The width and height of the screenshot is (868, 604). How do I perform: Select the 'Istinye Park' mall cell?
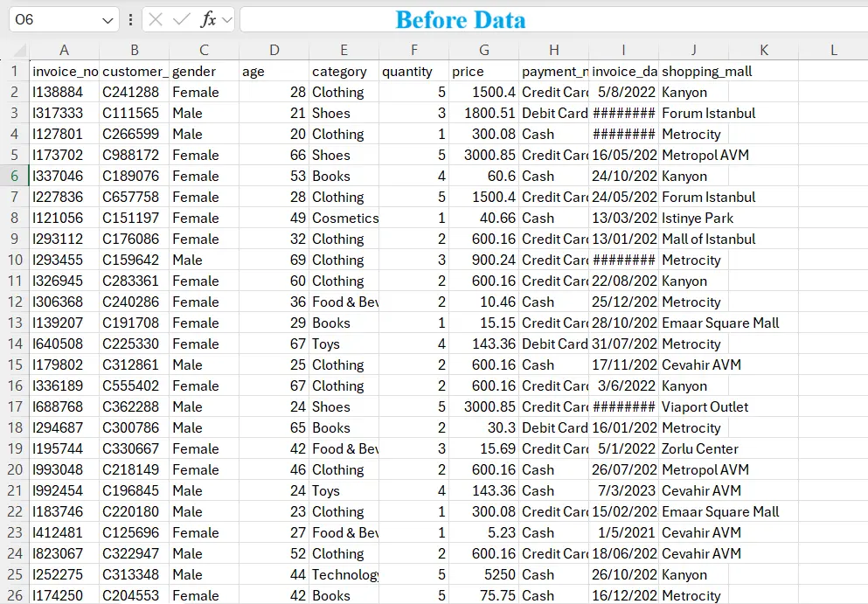click(x=694, y=219)
